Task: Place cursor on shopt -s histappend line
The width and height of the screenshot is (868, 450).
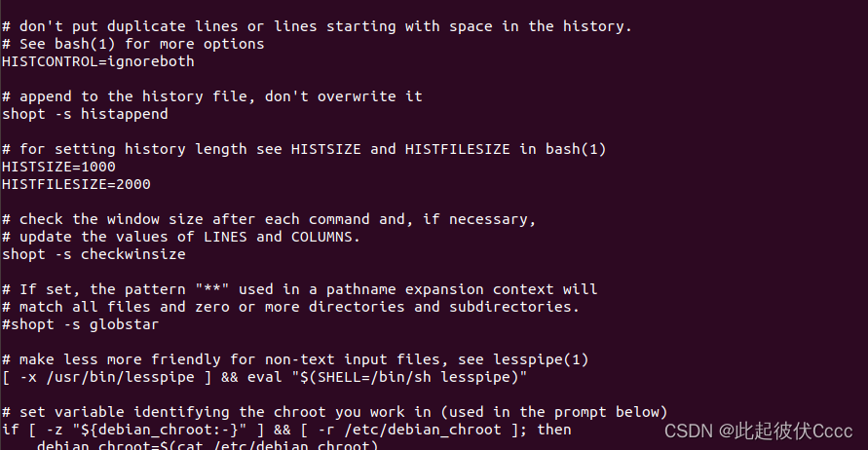Action: pos(85,114)
